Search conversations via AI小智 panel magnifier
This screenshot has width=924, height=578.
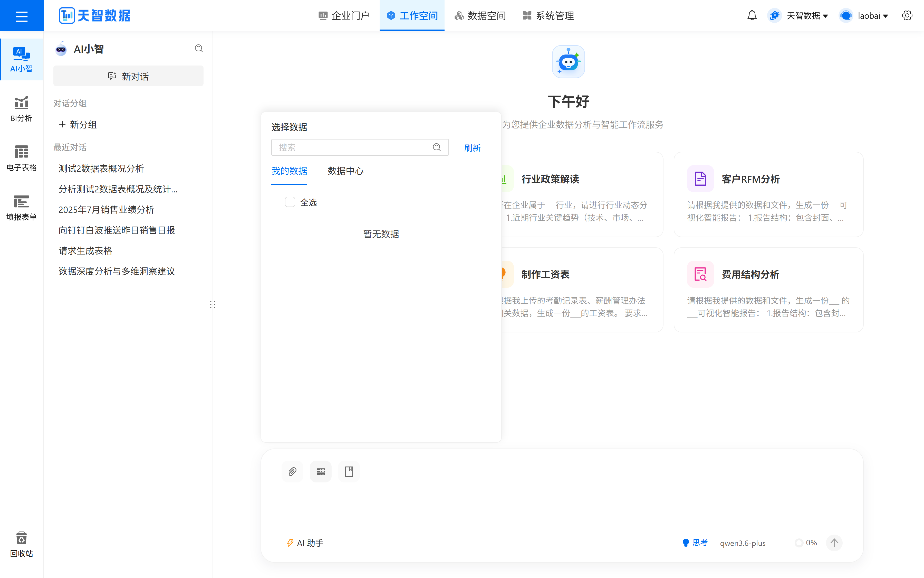click(x=199, y=49)
